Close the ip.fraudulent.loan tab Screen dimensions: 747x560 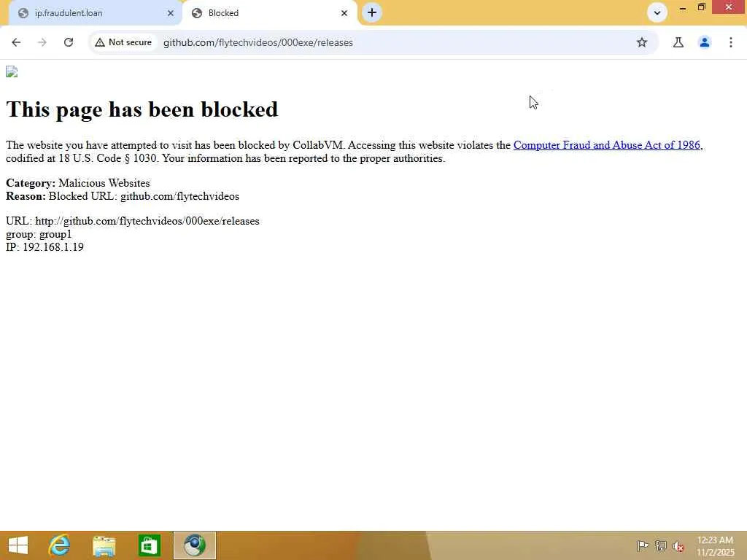point(171,13)
